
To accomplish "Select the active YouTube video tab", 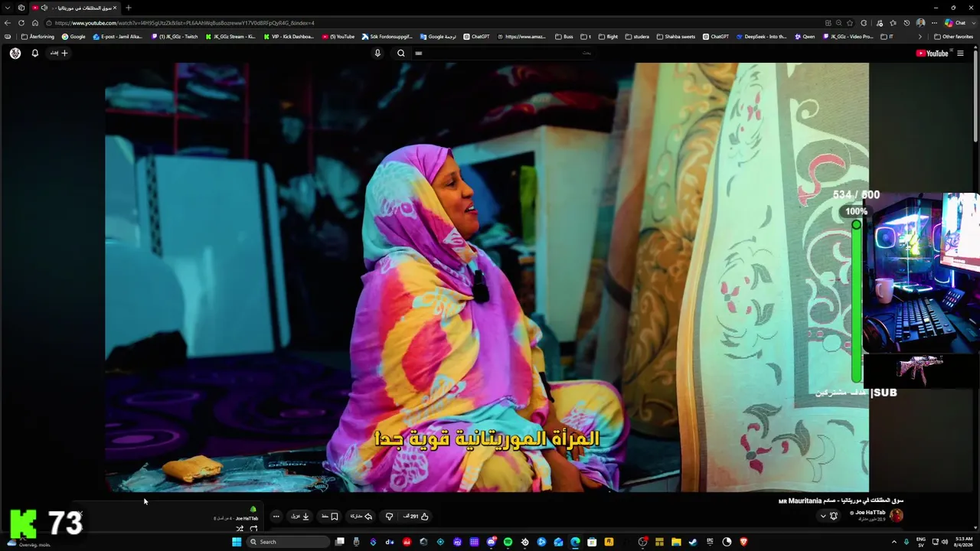I will [x=74, y=8].
